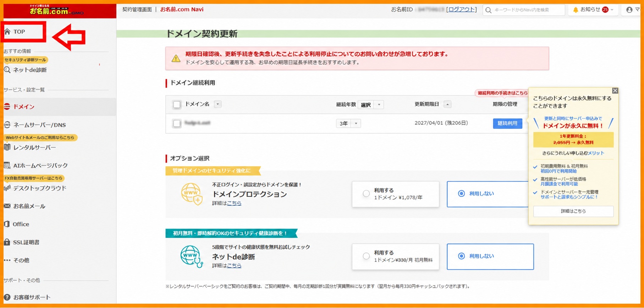This screenshot has width=644, height=308.
Task: Click the SSL証明書 lock icon
Action: pos(7,242)
